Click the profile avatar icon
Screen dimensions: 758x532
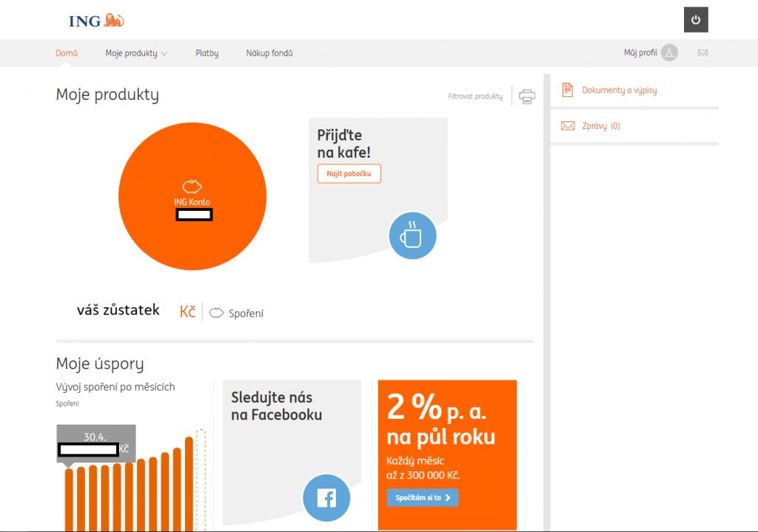(x=669, y=53)
